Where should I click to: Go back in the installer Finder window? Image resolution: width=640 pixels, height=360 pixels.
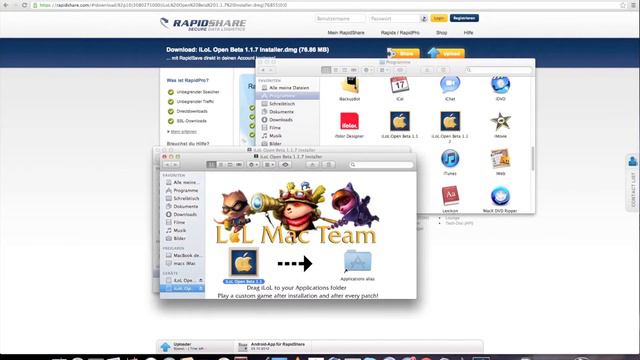(167, 164)
